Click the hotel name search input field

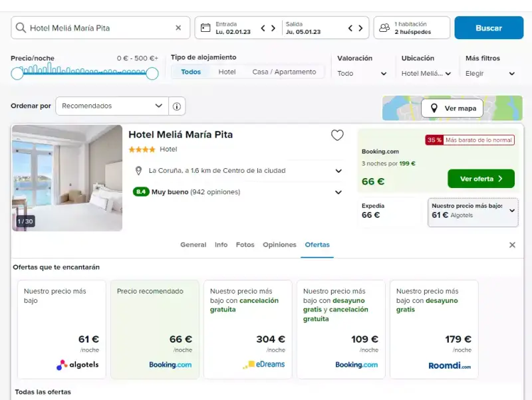(x=100, y=28)
